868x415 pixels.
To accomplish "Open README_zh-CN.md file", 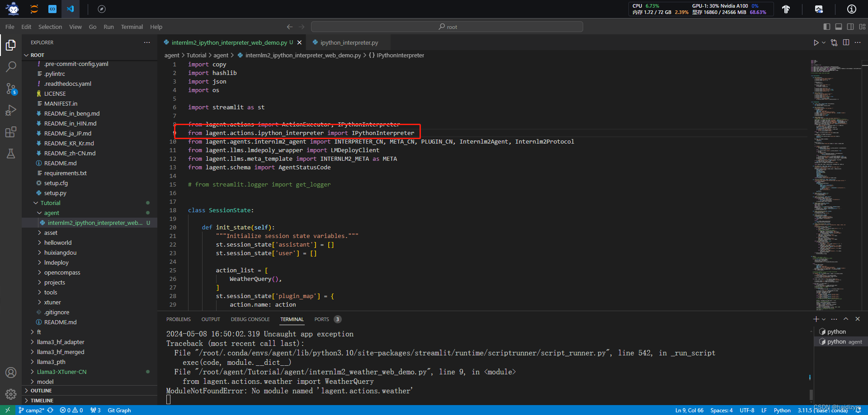I will pos(90,153).
